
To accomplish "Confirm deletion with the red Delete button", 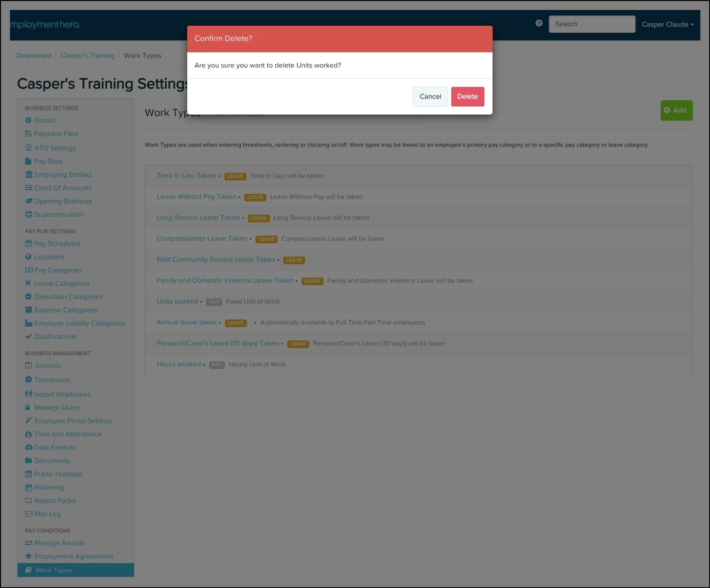I will (x=467, y=96).
